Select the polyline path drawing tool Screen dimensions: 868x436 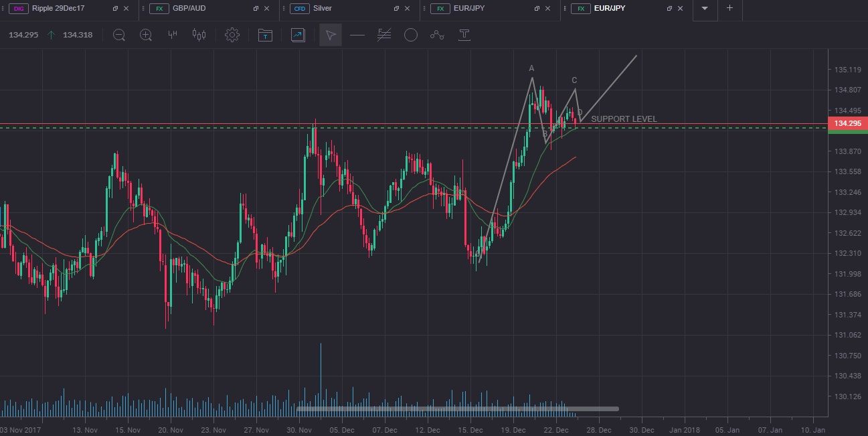437,35
